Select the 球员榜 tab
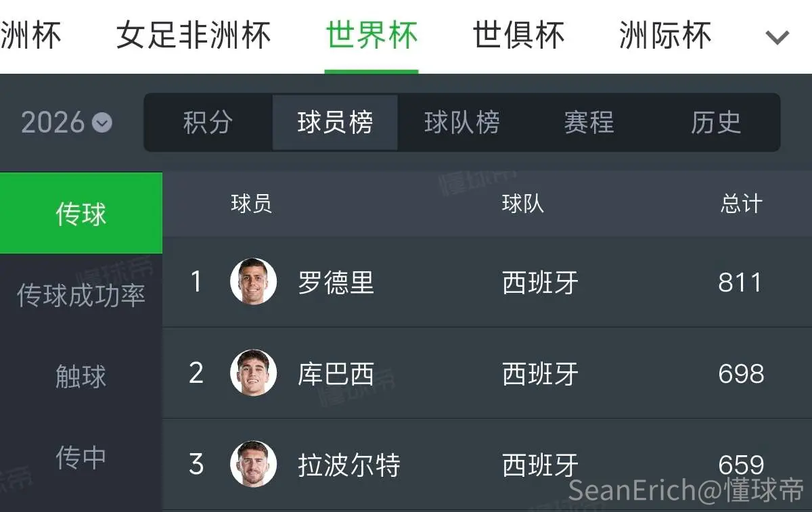This screenshot has width=812, height=512. coord(335,122)
